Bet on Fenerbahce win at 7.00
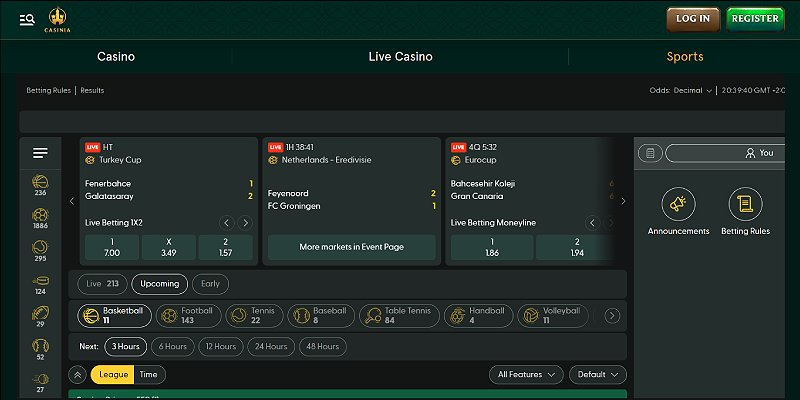The width and height of the screenshot is (800, 400). point(112,247)
